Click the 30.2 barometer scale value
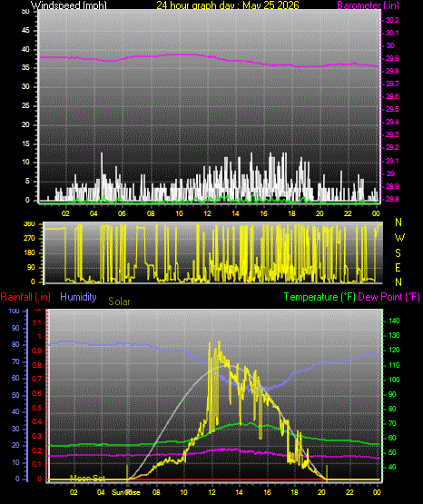This screenshot has height=504, width=423. [x=392, y=20]
